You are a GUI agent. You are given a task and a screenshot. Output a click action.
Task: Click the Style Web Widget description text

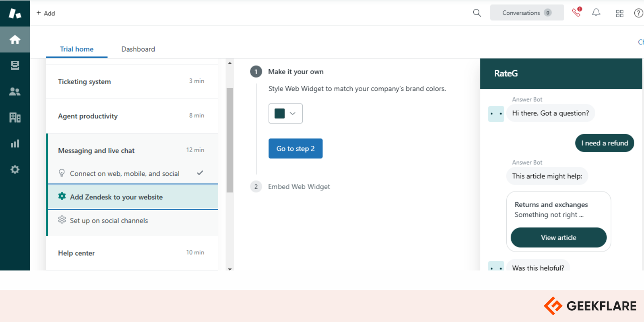click(357, 89)
